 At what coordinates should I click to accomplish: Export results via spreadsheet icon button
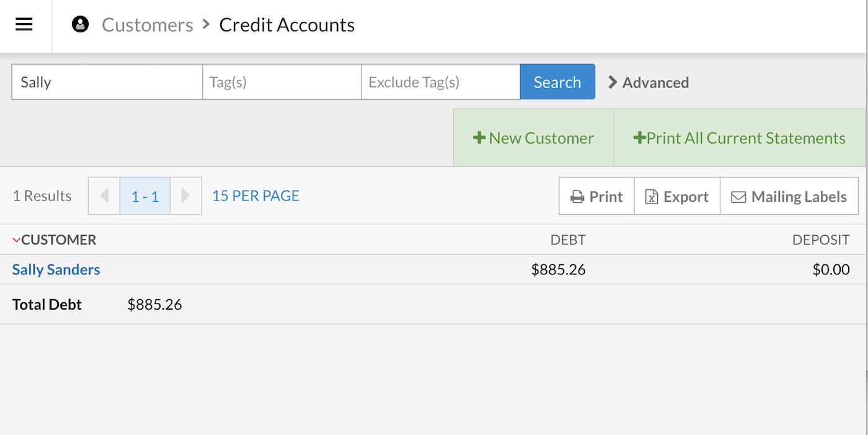point(676,197)
